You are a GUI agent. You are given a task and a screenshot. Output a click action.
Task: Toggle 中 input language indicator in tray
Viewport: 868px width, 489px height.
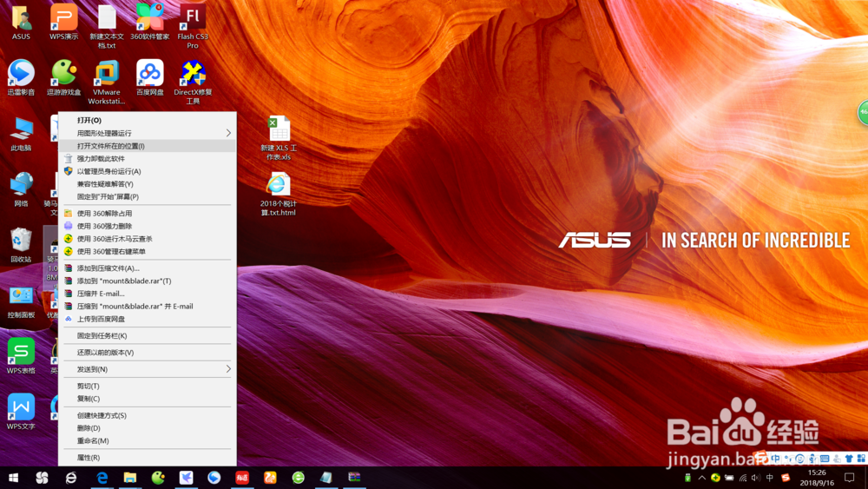click(770, 478)
